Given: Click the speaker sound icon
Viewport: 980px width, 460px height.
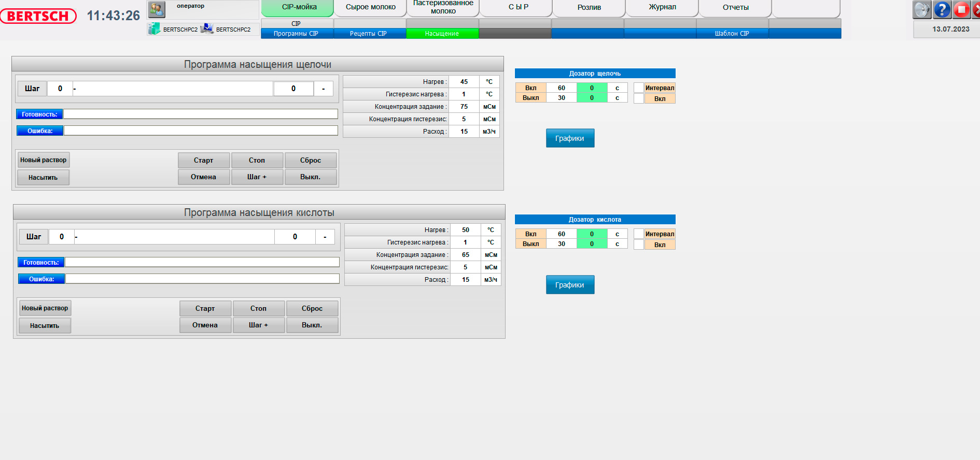Looking at the screenshot, I should [922, 9].
